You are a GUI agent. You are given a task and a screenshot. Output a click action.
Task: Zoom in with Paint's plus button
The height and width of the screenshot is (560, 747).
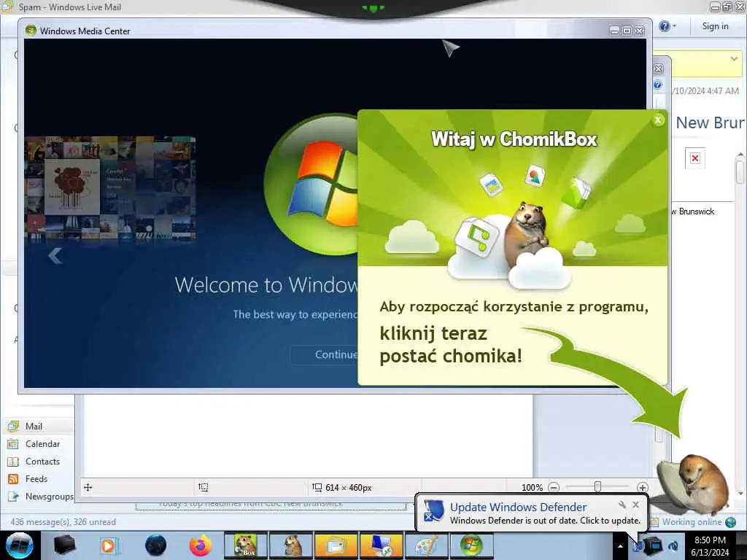(642, 487)
